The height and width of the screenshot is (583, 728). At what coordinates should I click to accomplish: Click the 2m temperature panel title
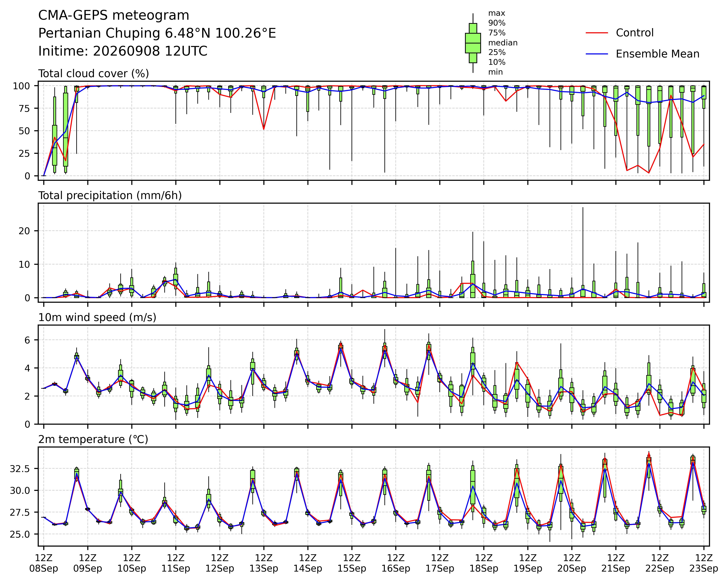pos(93,439)
